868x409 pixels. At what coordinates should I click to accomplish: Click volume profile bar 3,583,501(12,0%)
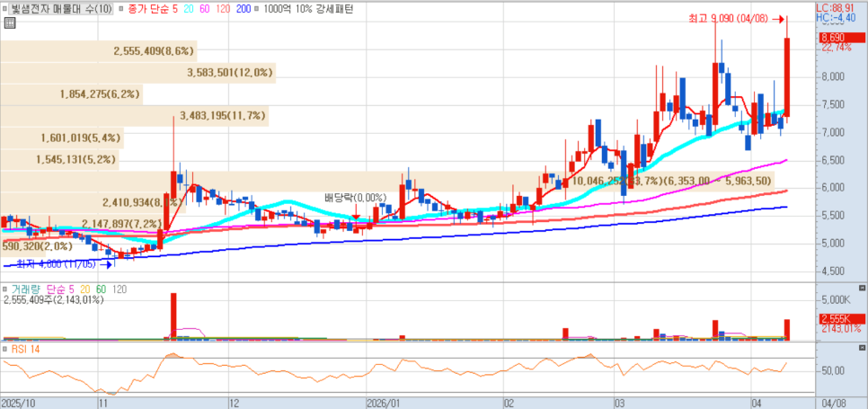pyautogui.click(x=137, y=73)
